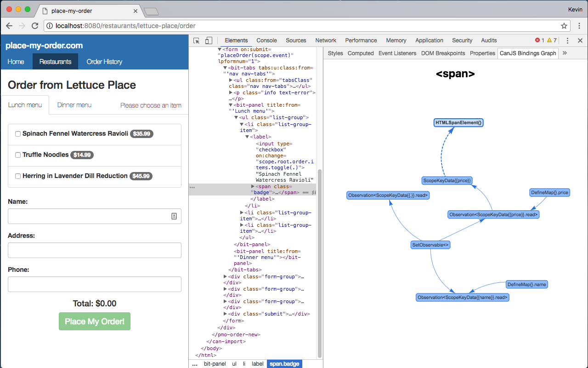Show more sidebar panes via the double chevron

[x=565, y=53]
